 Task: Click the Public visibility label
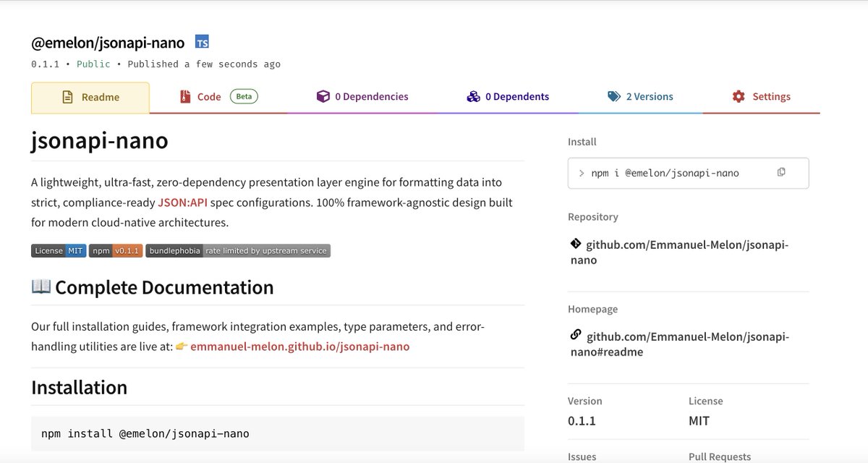coord(93,64)
